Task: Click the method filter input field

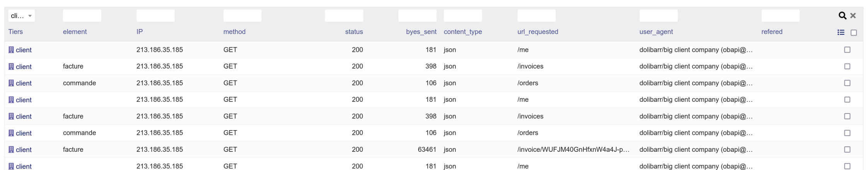Action: [x=242, y=16]
